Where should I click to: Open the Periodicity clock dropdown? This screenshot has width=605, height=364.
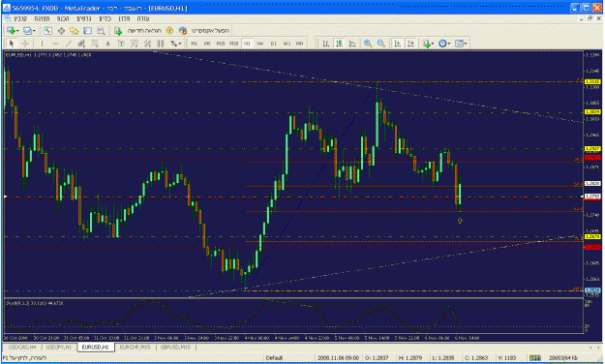coord(444,44)
